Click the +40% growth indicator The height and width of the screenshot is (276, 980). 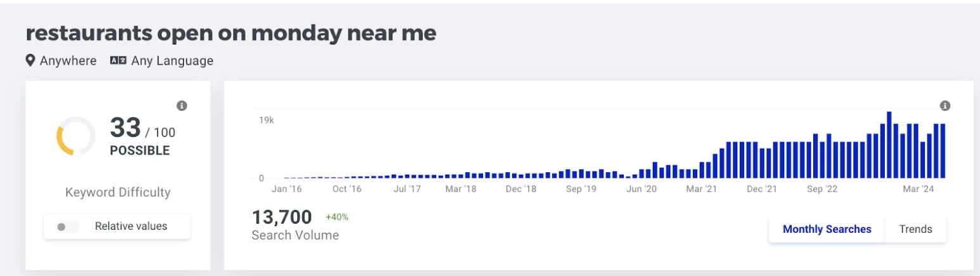337,217
